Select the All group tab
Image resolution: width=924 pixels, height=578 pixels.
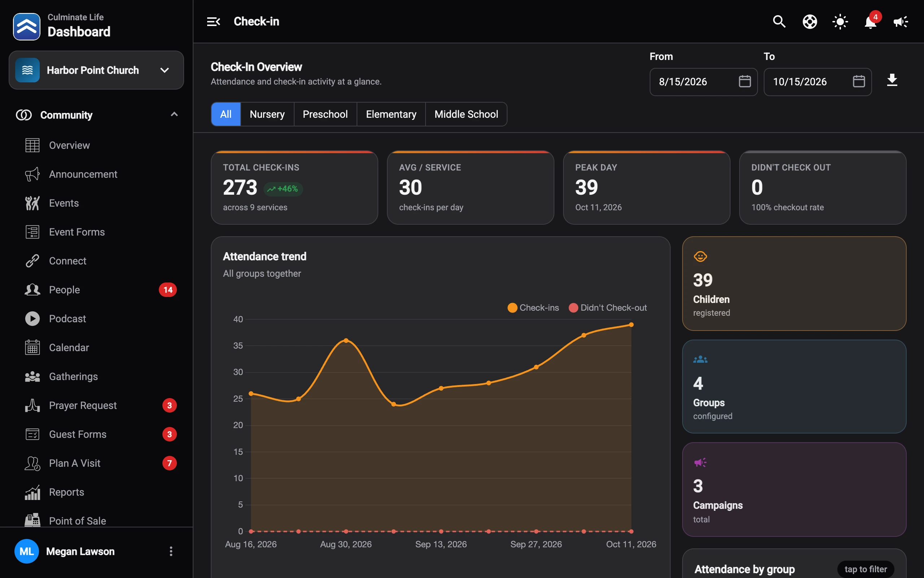[226, 114]
